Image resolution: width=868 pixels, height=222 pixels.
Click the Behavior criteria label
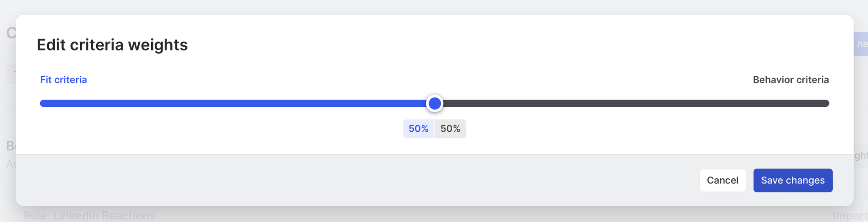click(790, 80)
